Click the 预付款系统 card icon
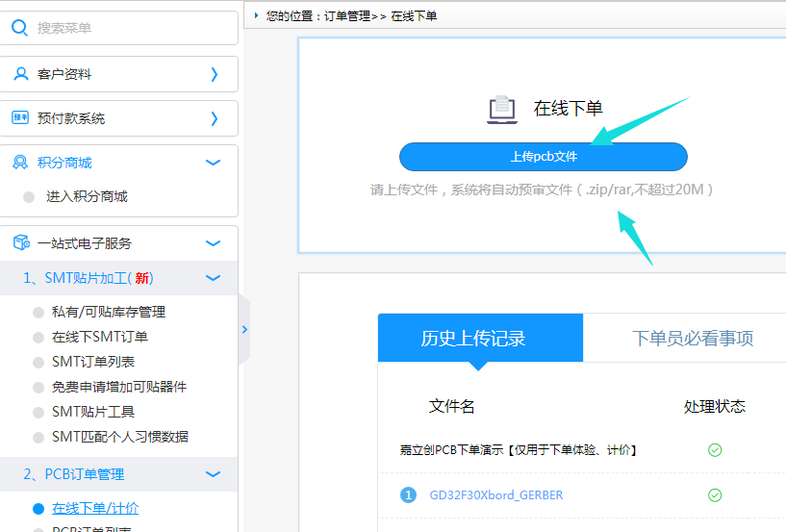The width and height of the screenshot is (786, 532). tap(20, 118)
